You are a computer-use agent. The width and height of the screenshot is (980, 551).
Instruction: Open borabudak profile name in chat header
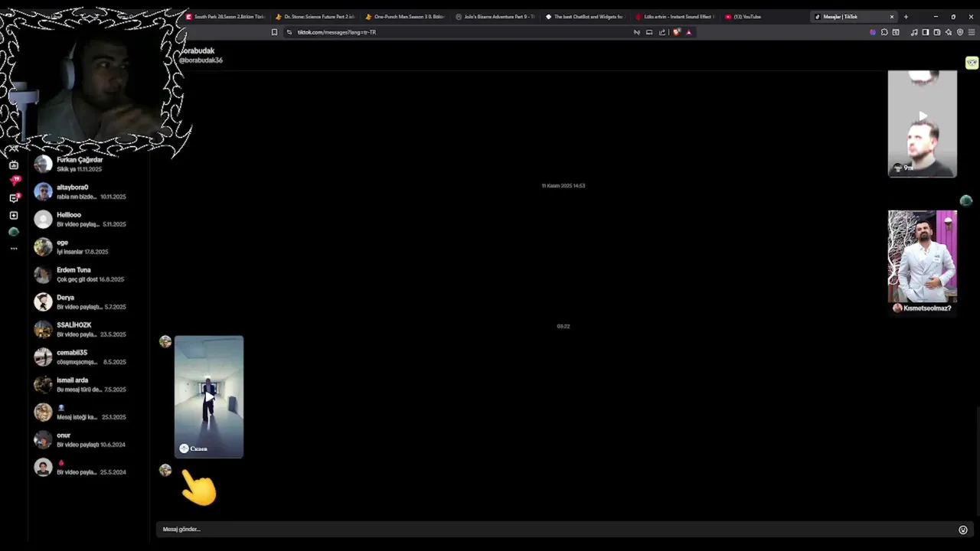[x=198, y=51]
